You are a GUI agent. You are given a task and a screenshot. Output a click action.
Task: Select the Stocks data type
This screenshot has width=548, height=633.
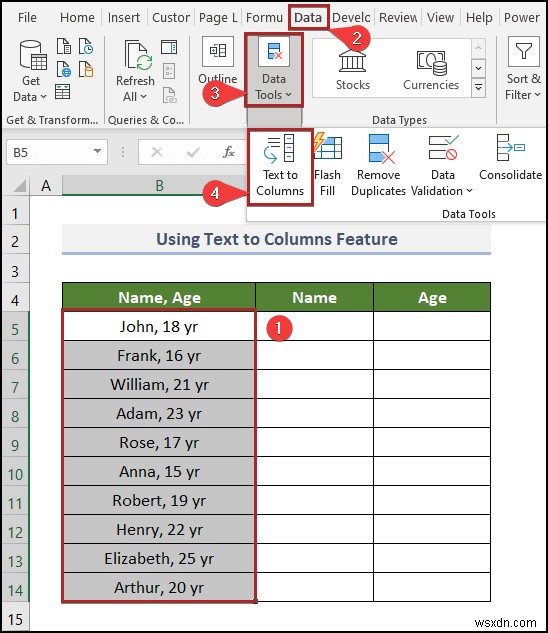pyautogui.click(x=353, y=69)
